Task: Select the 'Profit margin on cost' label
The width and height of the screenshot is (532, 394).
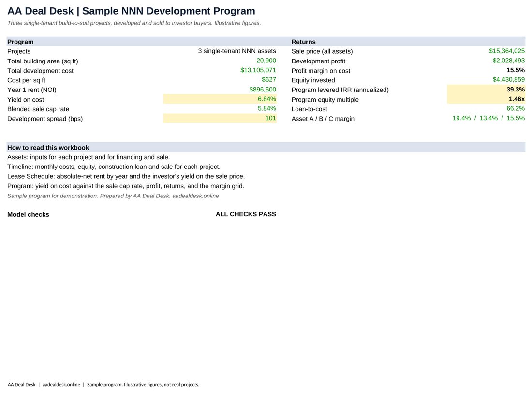Action: click(321, 71)
